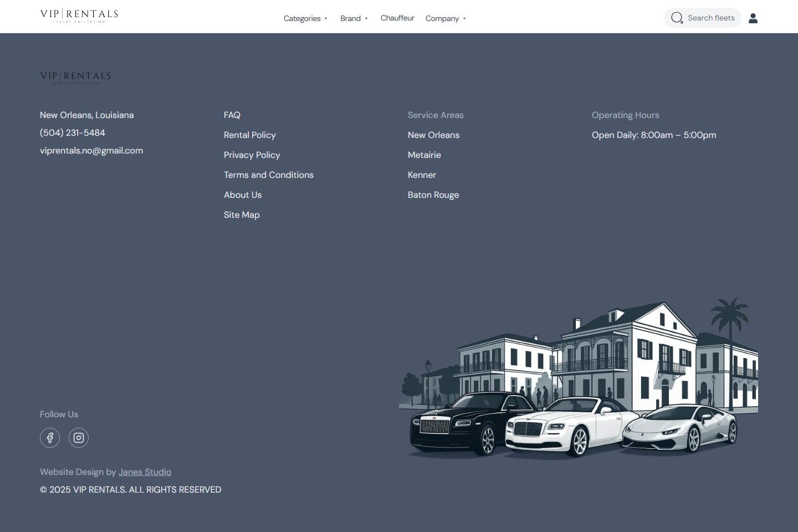This screenshot has height=532, width=798.
Task: Focus the Search fleets field
Action: [x=703, y=18]
